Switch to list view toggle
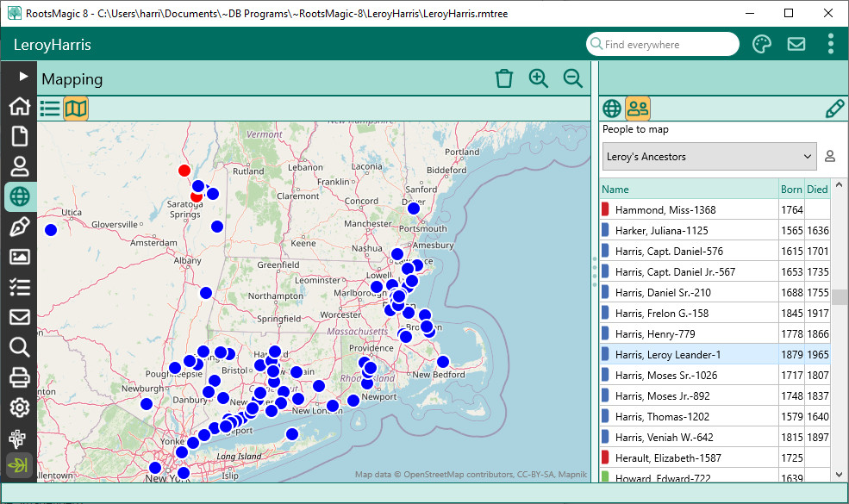The width and height of the screenshot is (849, 504). (50, 109)
